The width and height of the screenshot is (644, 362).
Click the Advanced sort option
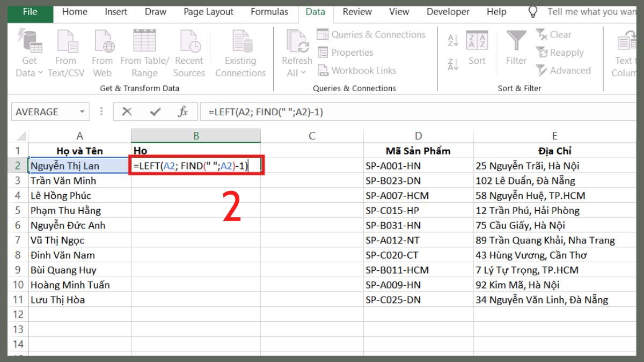pyautogui.click(x=564, y=70)
